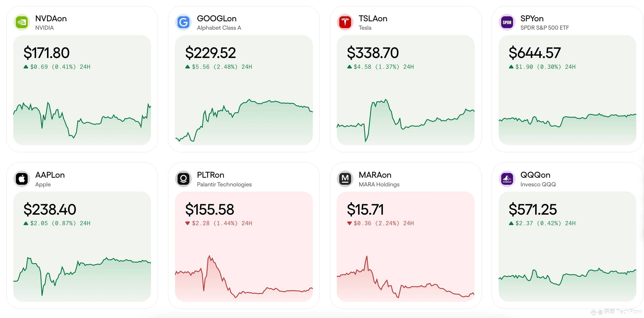Select the TSLAon $338.70 price
The height and width of the screenshot is (318, 644).
(x=373, y=53)
